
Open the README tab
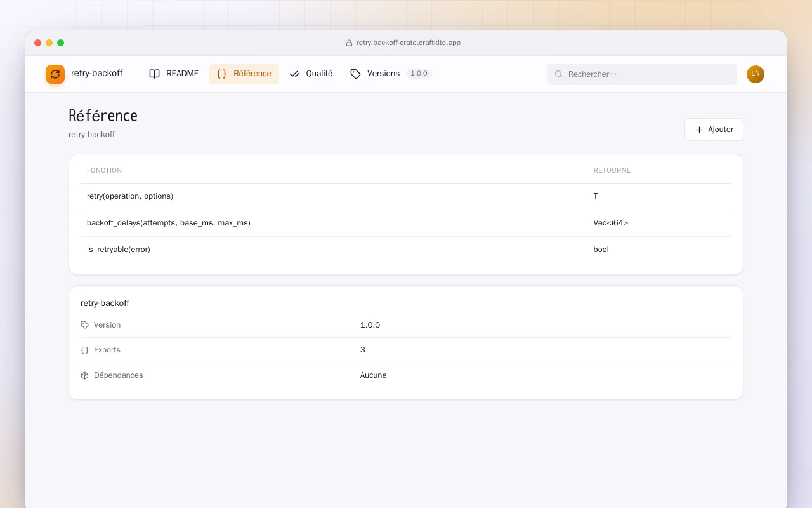click(174, 74)
